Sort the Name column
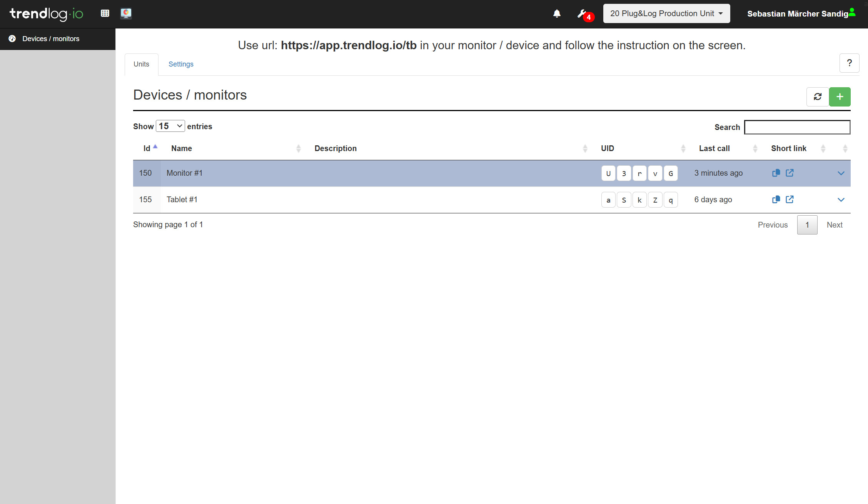Screen dimensions: 868x504 click(x=299, y=148)
